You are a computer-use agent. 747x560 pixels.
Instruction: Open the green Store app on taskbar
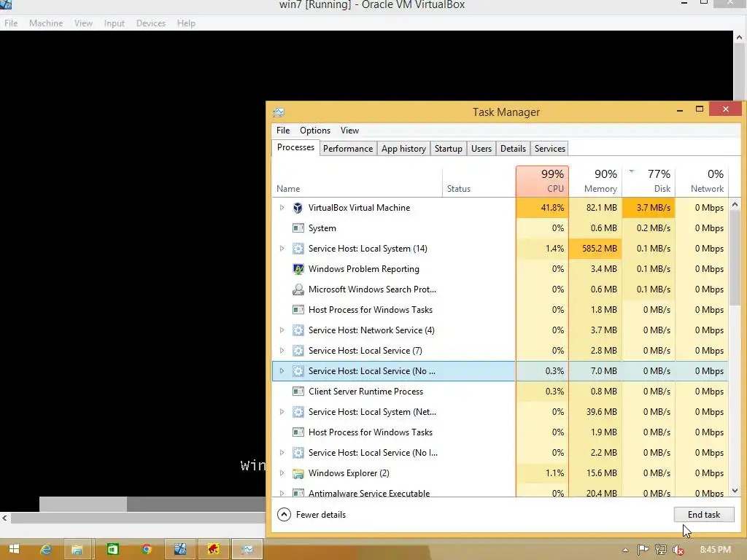[112, 549]
